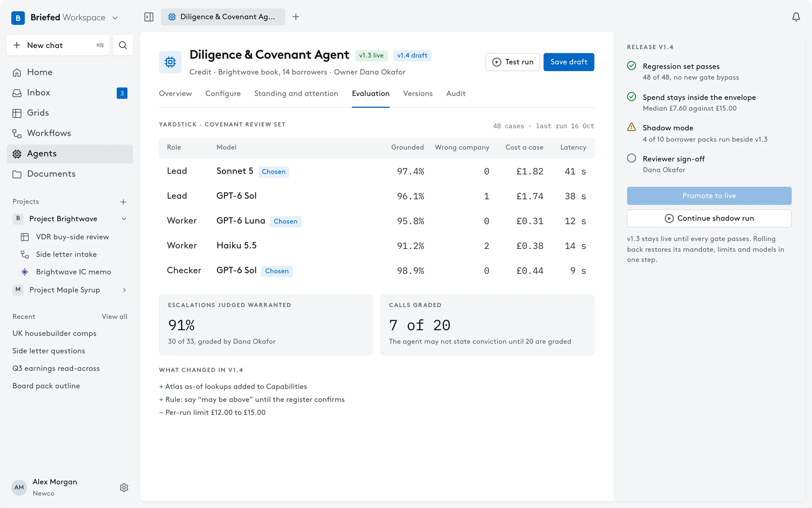Open Documents in sidebar
The image size is (812, 508).
pyautogui.click(x=70, y=174)
